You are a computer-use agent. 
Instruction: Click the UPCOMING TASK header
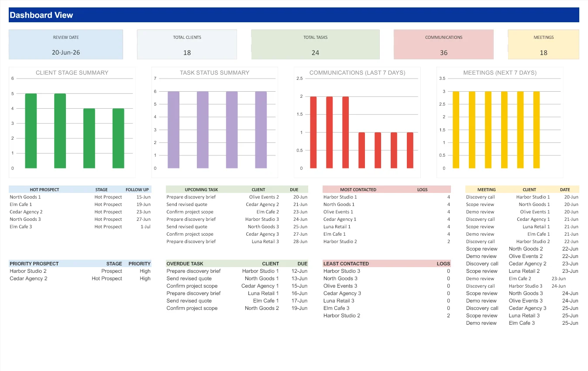click(201, 190)
